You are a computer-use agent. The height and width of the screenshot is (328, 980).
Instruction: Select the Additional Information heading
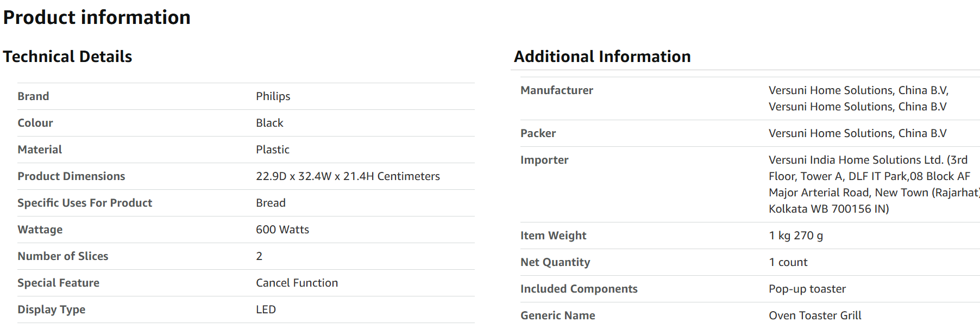[x=602, y=57]
